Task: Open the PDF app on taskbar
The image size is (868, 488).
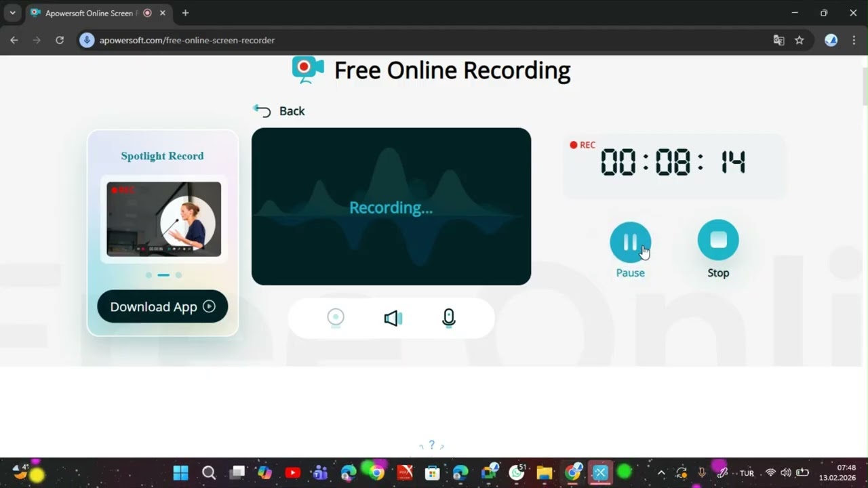Action: point(405,473)
